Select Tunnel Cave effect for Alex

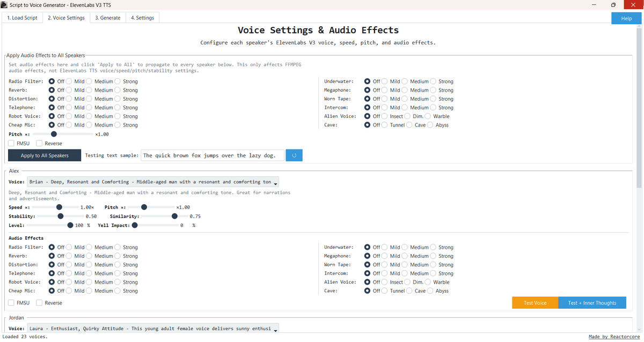(x=385, y=291)
